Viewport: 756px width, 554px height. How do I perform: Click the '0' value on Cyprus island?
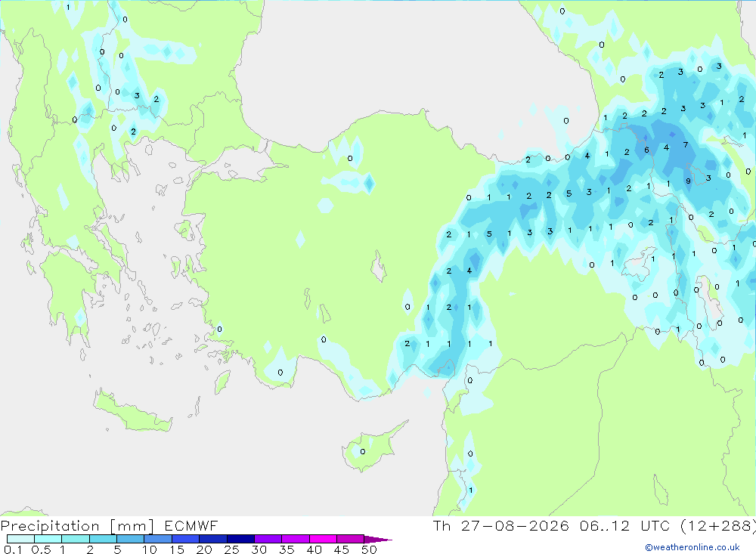pos(363,452)
